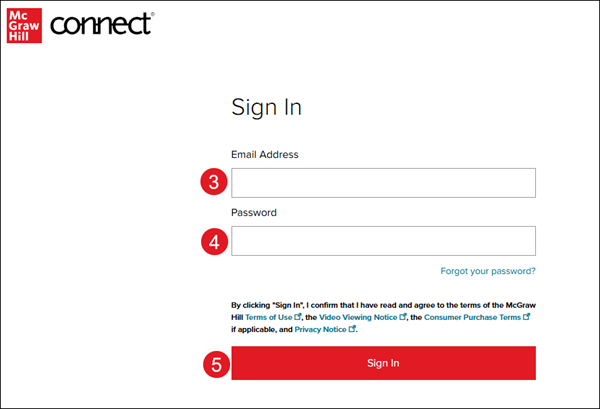Open the Forgot your password link

tap(487, 271)
